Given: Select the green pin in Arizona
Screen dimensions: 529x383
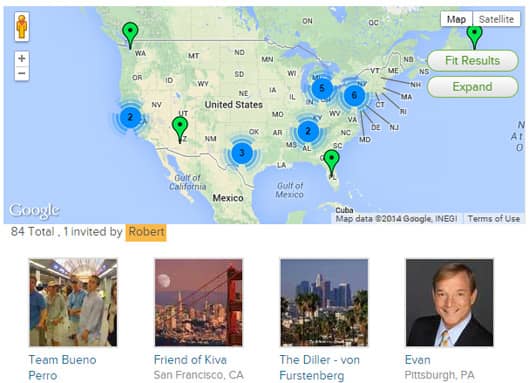Looking at the screenshot, I should pos(180,130).
